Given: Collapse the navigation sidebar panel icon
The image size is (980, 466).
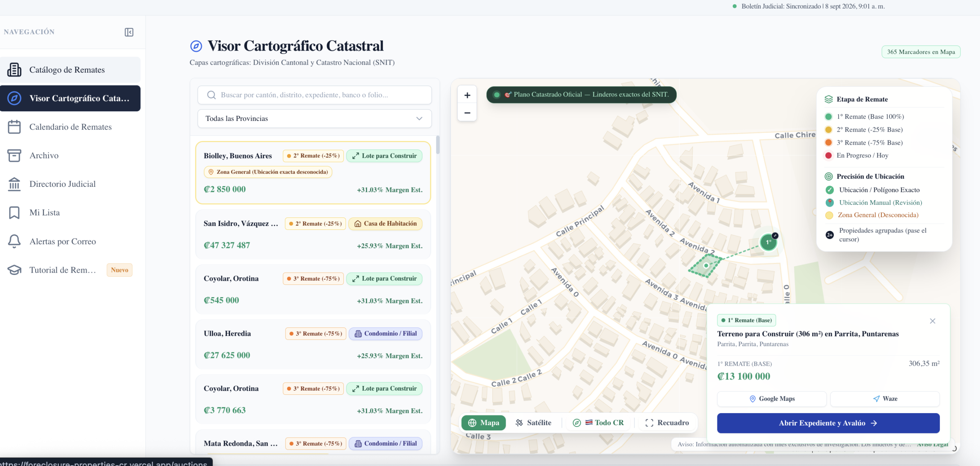Looking at the screenshot, I should coord(129,32).
